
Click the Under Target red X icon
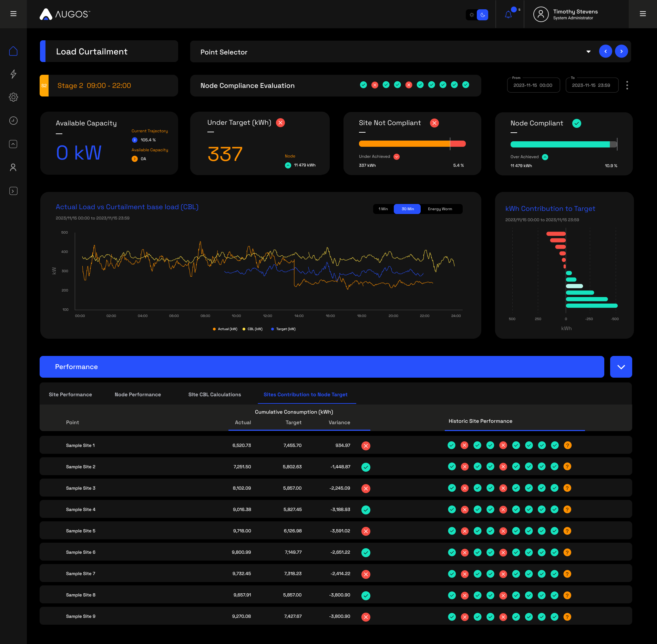click(280, 123)
